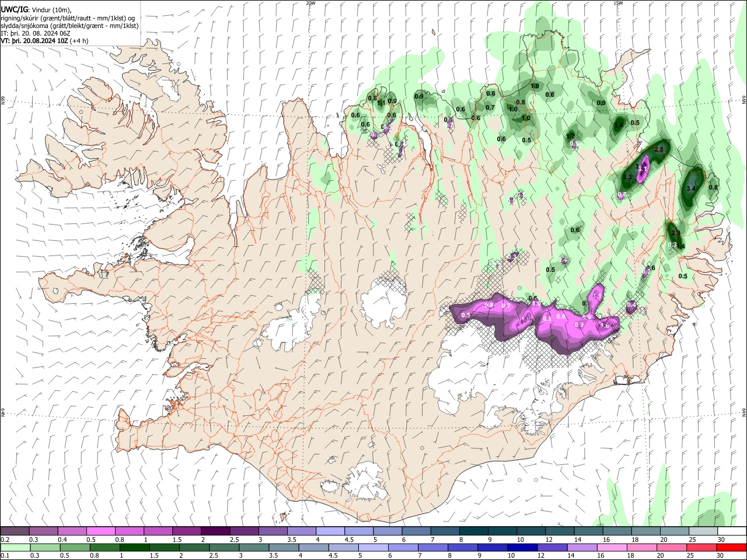Select the light pink rain swatch labeled 16
This screenshot has width=747, height=560.
(612, 547)
